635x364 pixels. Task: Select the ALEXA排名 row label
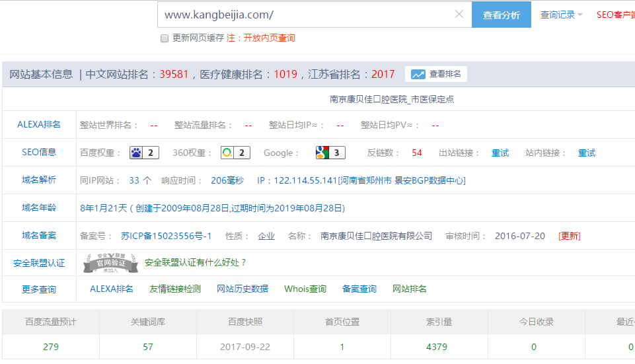pos(39,125)
